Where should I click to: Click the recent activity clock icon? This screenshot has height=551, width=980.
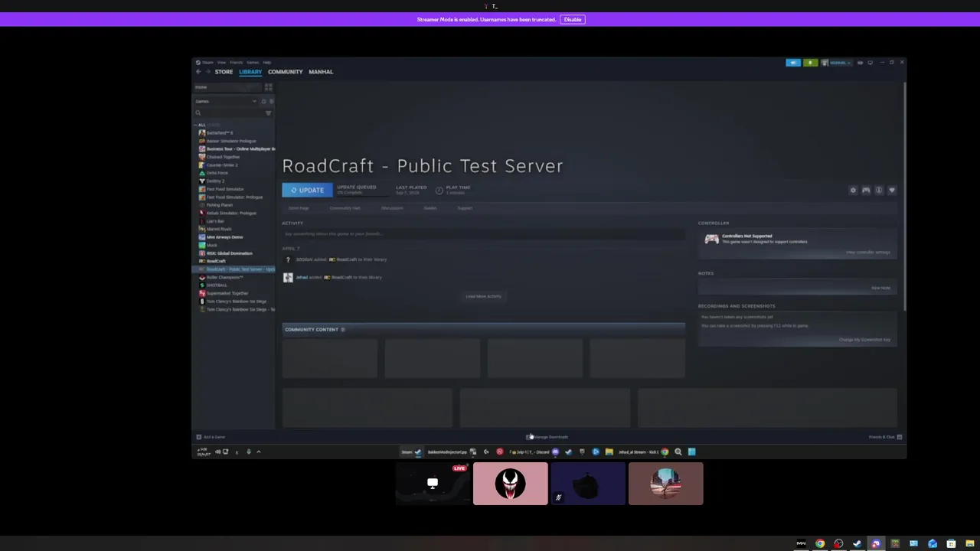[x=263, y=101]
